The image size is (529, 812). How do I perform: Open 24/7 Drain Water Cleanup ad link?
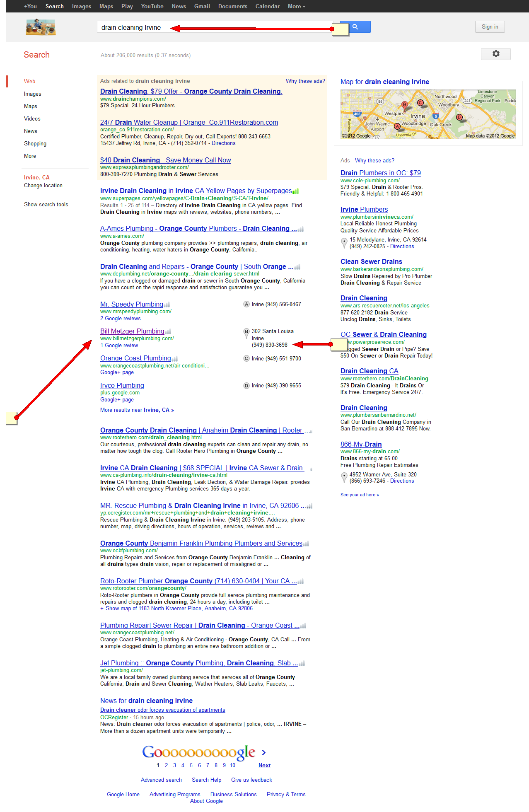[189, 123]
